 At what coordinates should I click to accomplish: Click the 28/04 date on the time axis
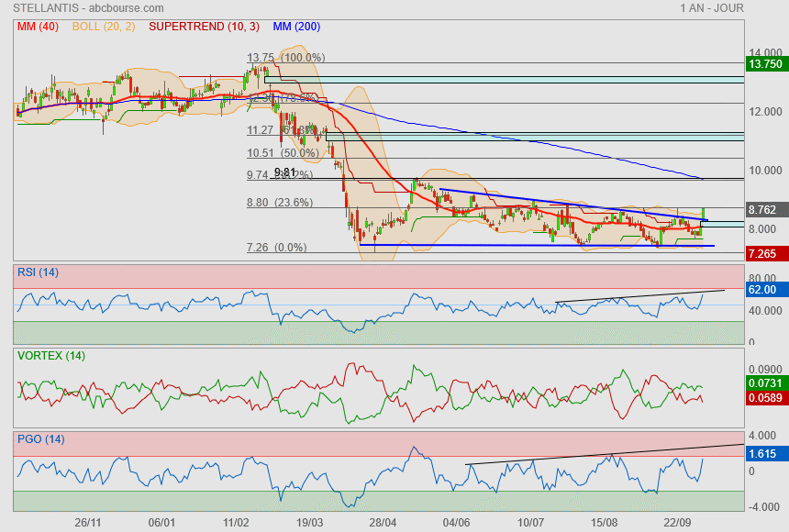383,522
